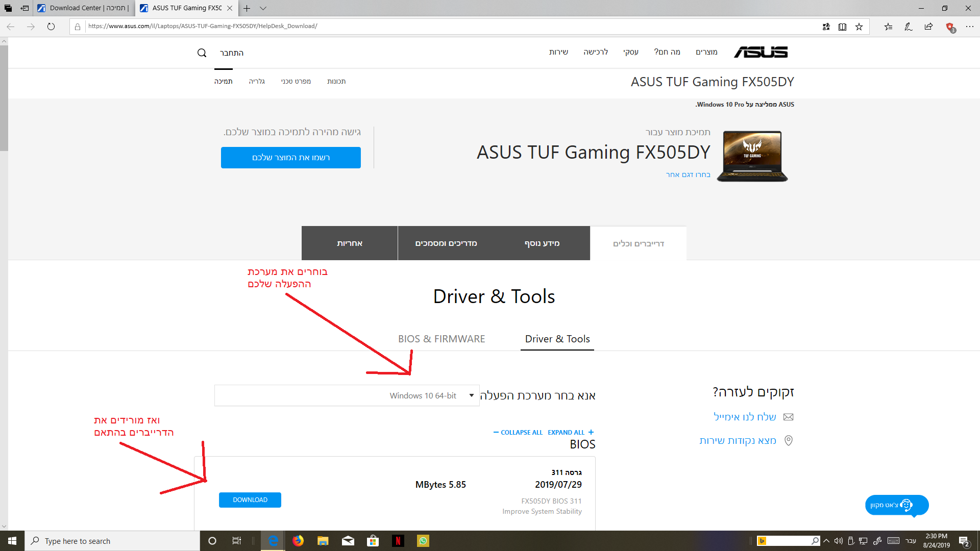Add page to favorites with star icon

(x=859, y=27)
